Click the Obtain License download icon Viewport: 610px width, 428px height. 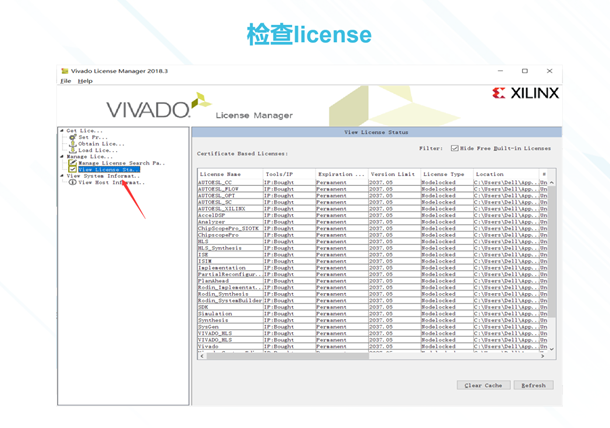pyautogui.click(x=73, y=144)
